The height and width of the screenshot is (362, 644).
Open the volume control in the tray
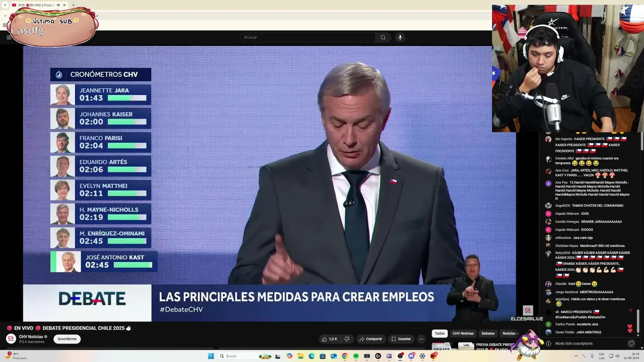tap(617, 356)
